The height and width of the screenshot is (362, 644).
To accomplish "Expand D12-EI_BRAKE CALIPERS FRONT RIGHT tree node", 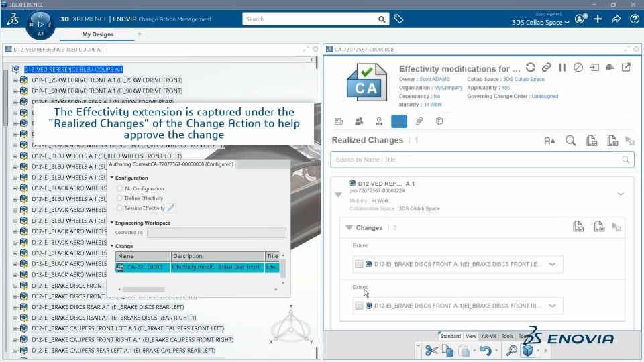I will 15,339.
